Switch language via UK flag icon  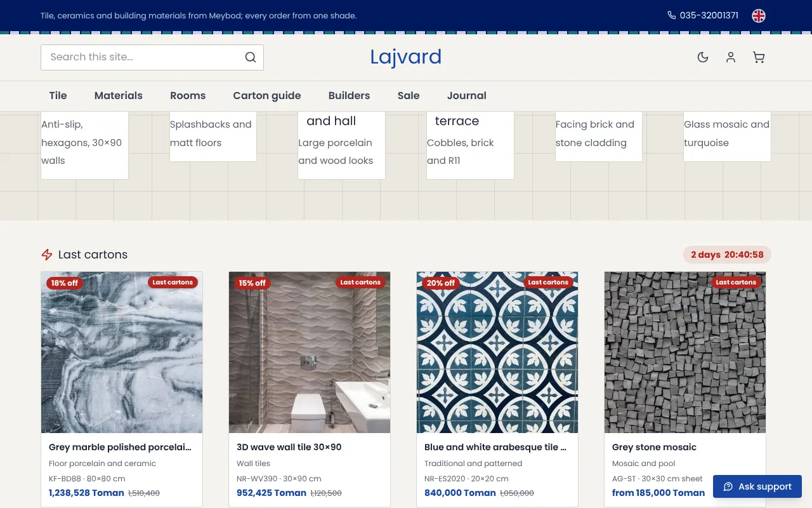click(759, 15)
